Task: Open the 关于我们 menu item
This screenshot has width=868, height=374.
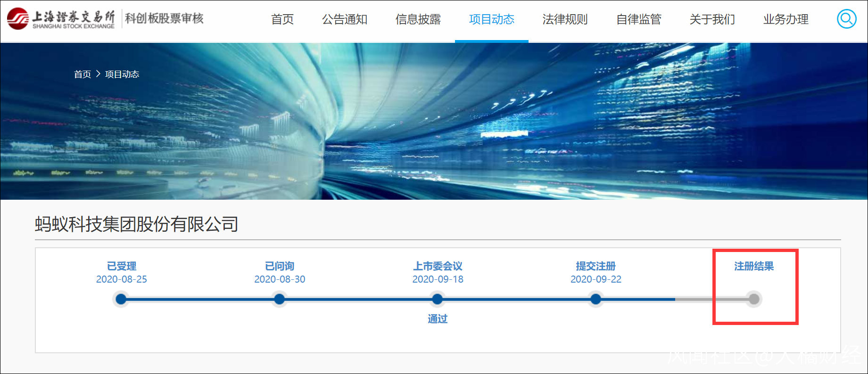Action: (712, 19)
